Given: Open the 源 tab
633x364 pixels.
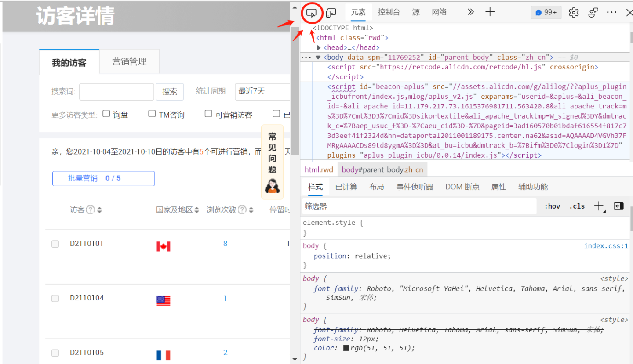Looking at the screenshot, I should 416,12.
